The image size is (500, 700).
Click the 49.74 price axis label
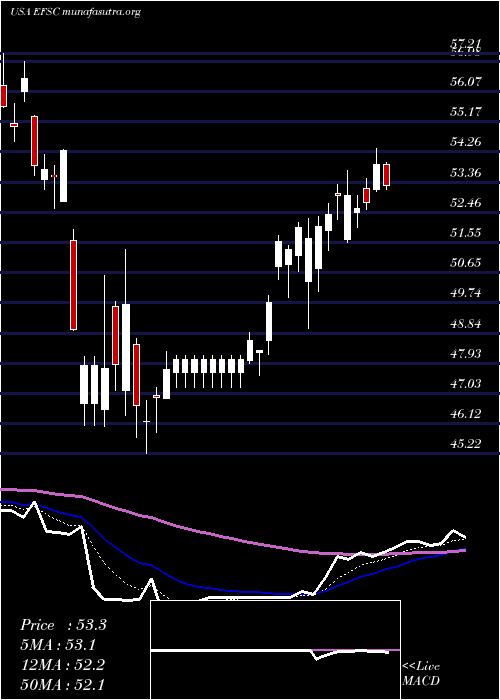click(466, 293)
